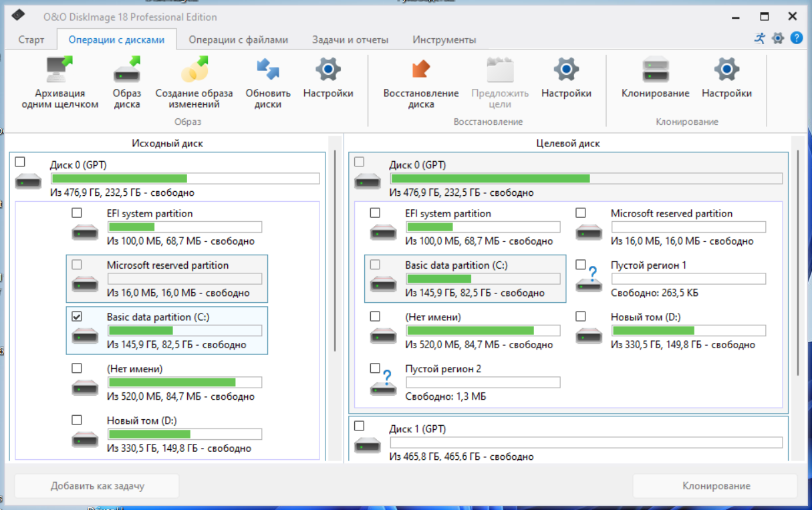Click the Добавить как задачу button
Viewport: 812px width, 510px height.
(x=97, y=486)
